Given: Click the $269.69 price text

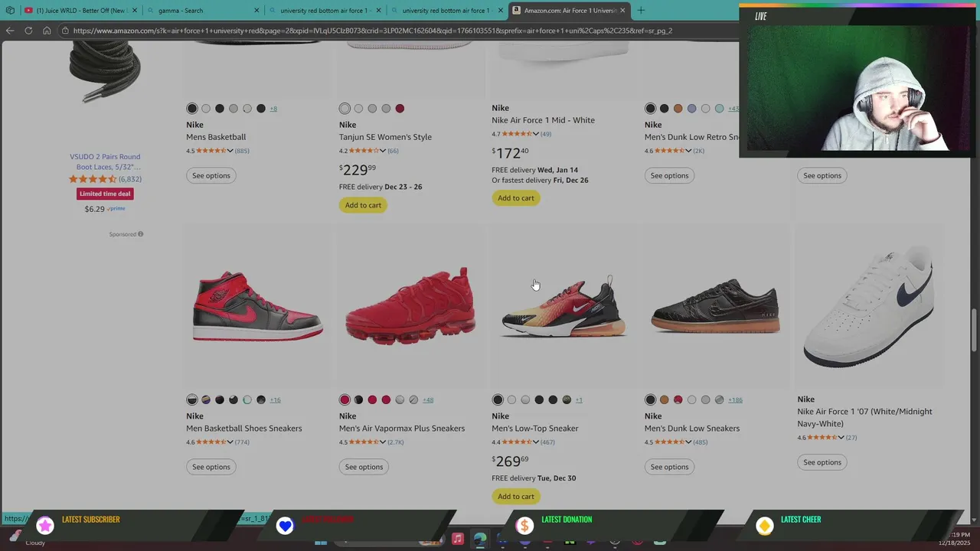Looking at the screenshot, I should click(510, 461).
